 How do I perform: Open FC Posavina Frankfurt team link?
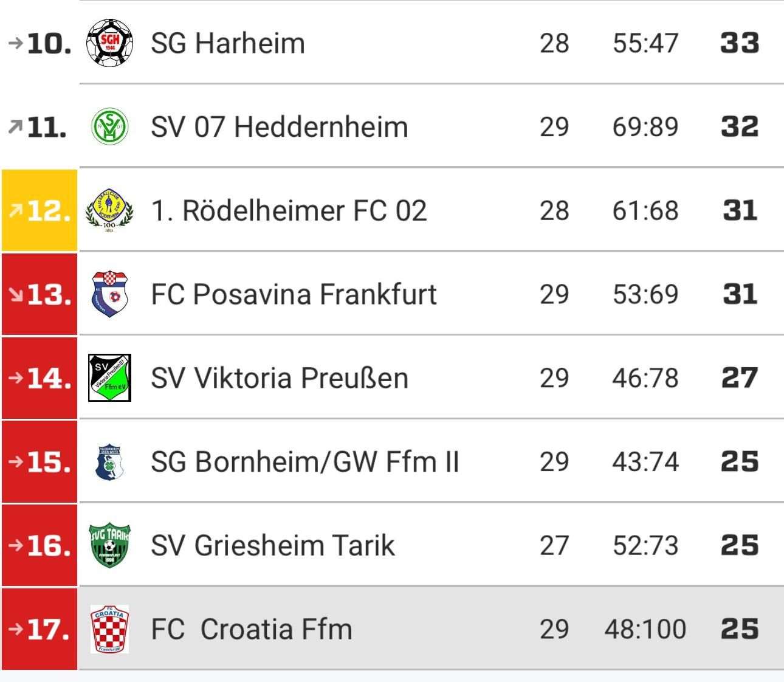[x=294, y=295]
